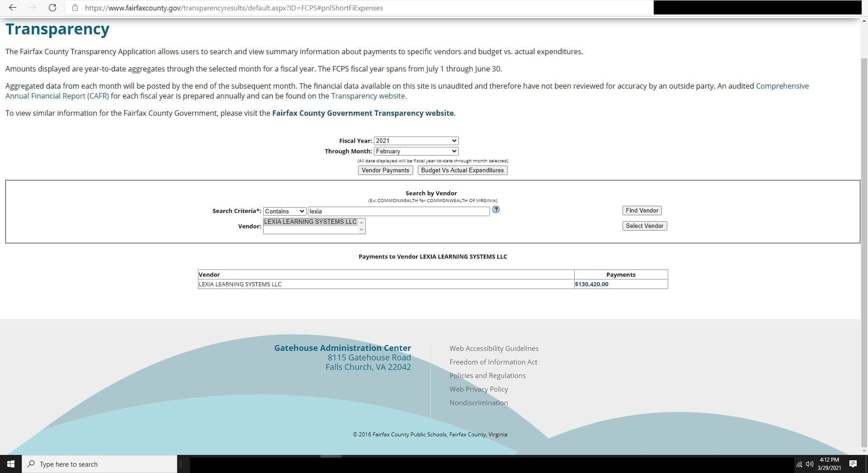Click Budget Vs Actual Expenditures button
The height and width of the screenshot is (473, 868).
point(462,170)
